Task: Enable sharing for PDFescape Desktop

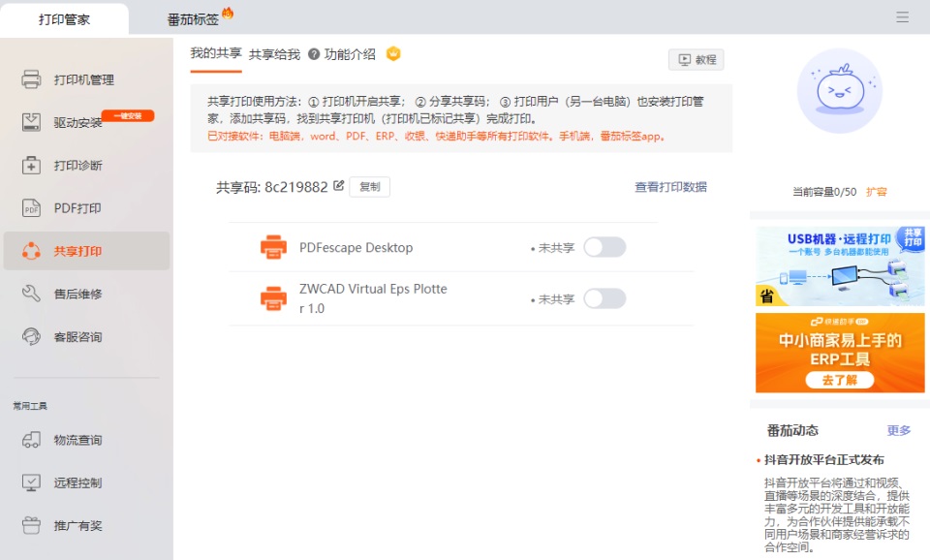Action: pos(604,247)
